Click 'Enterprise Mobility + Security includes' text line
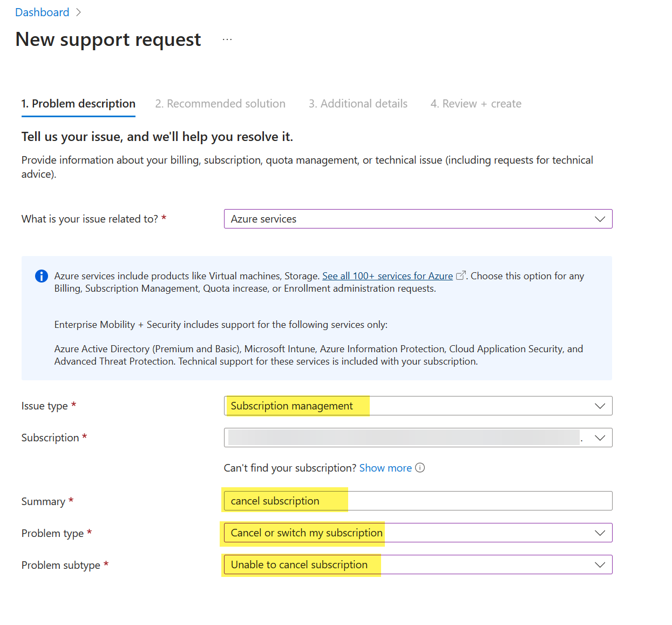The width and height of the screenshot is (672, 625). [221, 325]
